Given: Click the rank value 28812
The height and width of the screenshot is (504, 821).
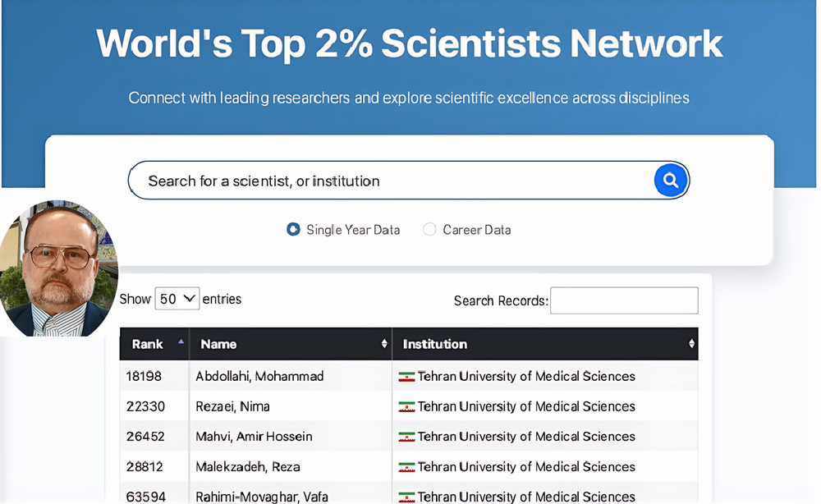Looking at the screenshot, I should pos(144,466).
